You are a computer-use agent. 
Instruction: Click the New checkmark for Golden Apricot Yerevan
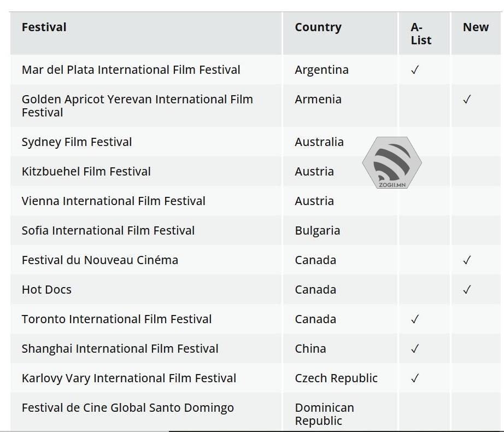467,100
